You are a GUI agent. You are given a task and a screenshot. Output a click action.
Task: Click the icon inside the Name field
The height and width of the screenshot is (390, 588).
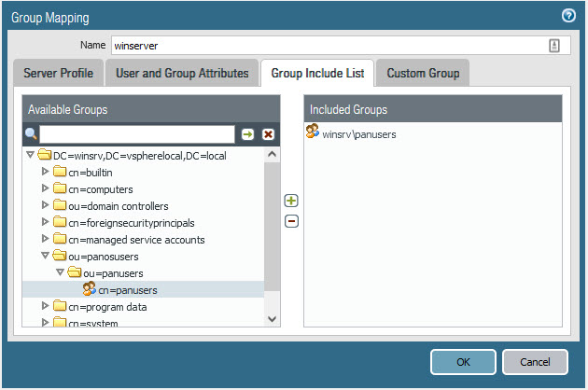click(554, 46)
